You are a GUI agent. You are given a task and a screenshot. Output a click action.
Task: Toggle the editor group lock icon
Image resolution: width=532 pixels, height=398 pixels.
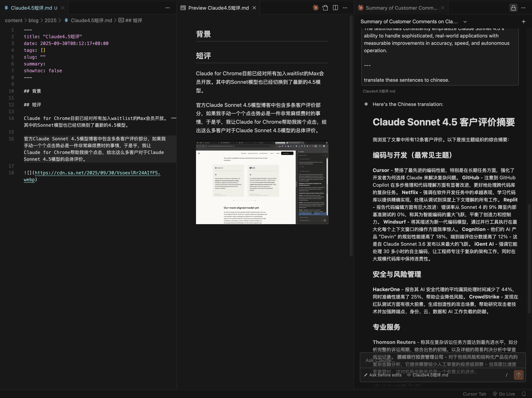click(513, 8)
